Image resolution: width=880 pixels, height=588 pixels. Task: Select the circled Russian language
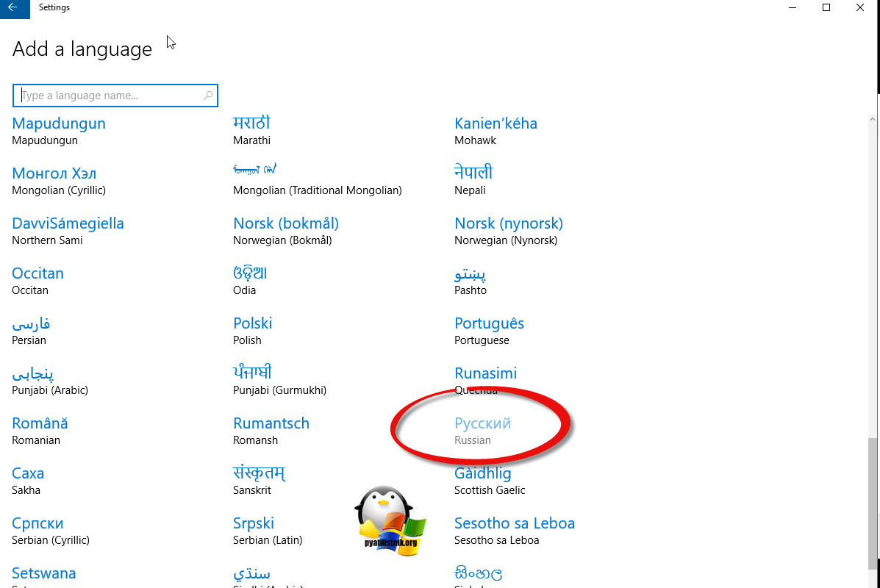pos(482,430)
